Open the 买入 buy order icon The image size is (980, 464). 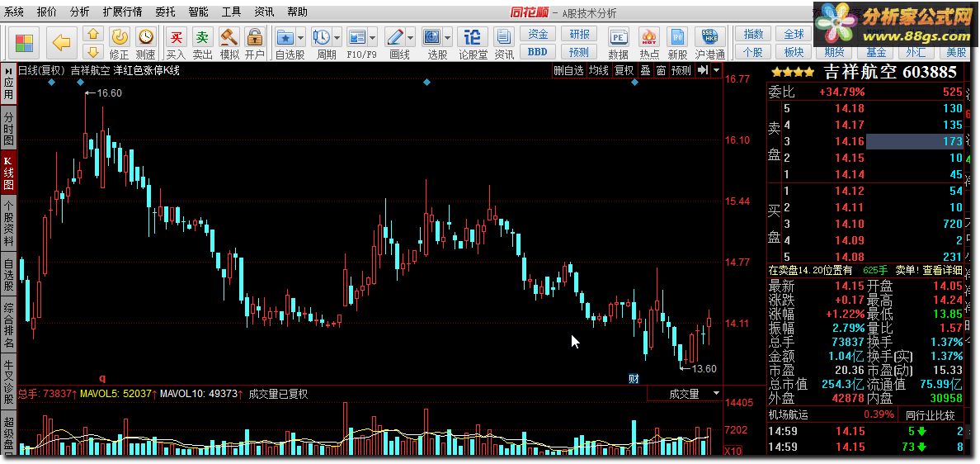coord(177,43)
